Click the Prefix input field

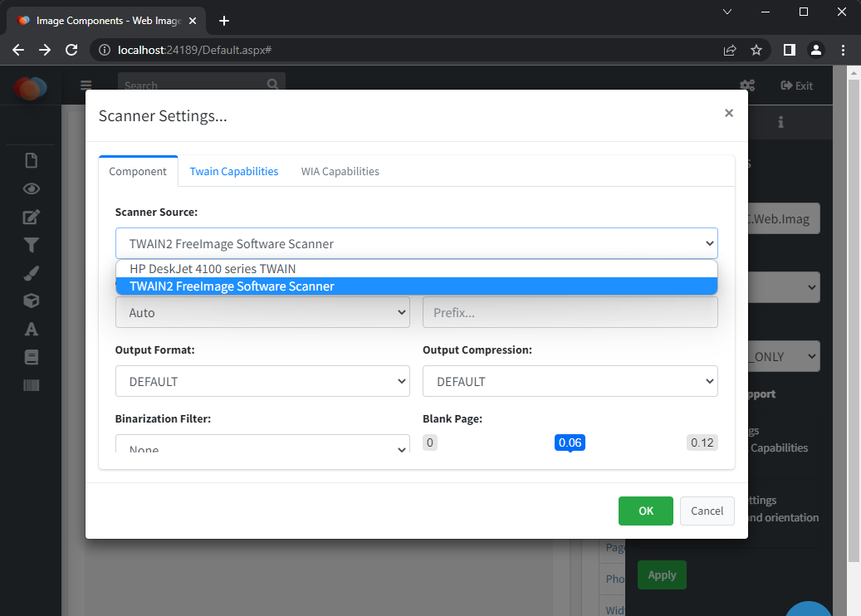[x=570, y=312]
